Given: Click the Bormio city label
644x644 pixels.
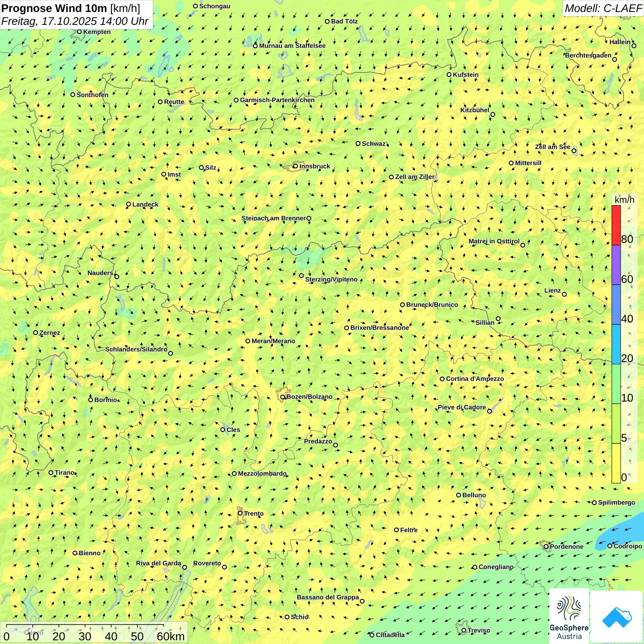Looking at the screenshot, I should [106, 400].
